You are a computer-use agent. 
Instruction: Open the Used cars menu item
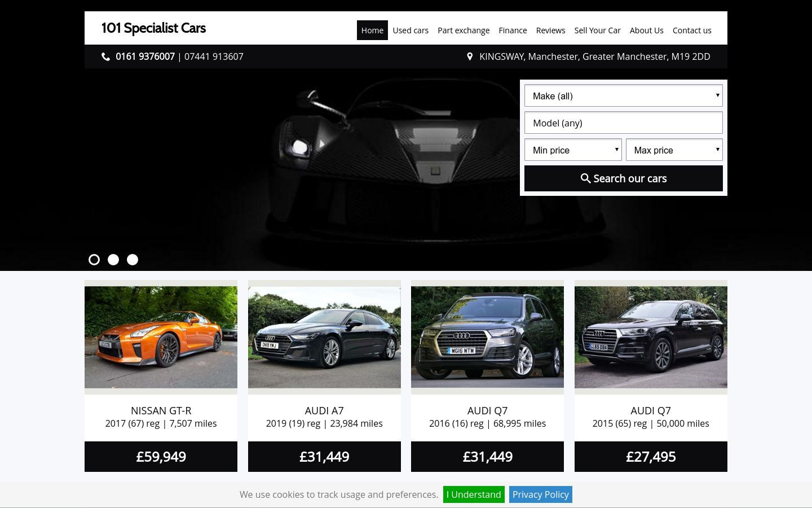(x=411, y=30)
